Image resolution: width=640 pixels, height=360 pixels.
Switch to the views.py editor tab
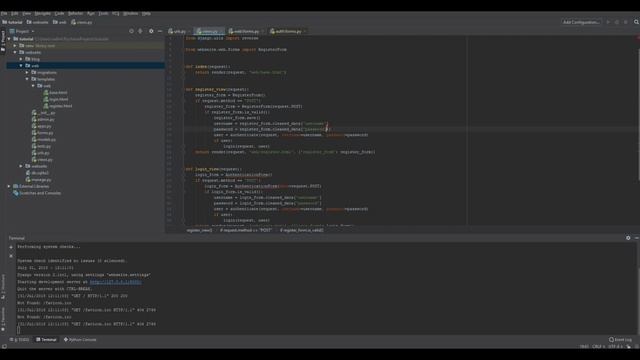click(x=209, y=31)
